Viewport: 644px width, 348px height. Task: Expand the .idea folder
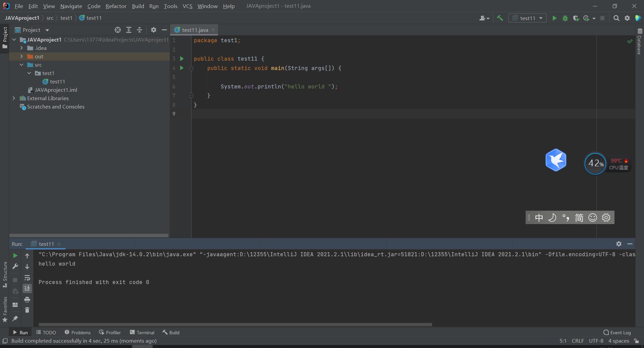[21, 48]
